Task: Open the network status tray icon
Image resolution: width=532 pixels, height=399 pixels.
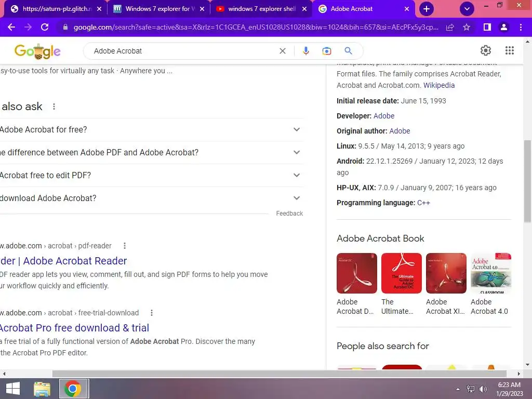Action: 471,389
